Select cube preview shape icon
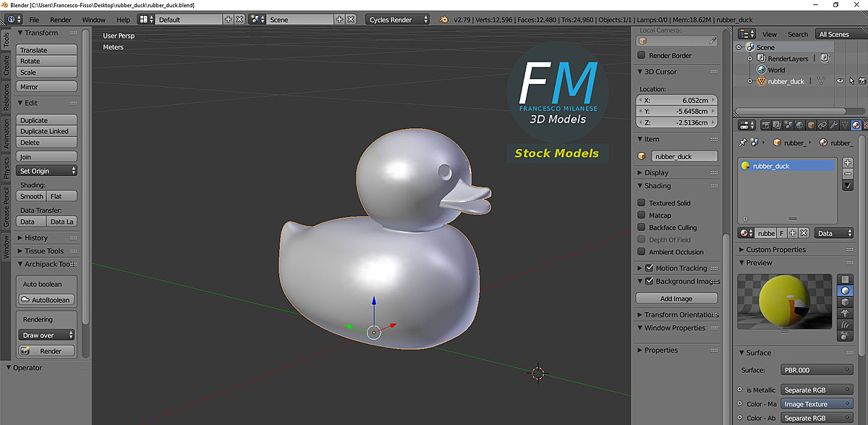Image resolution: width=868 pixels, height=425 pixels. (845, 302)
